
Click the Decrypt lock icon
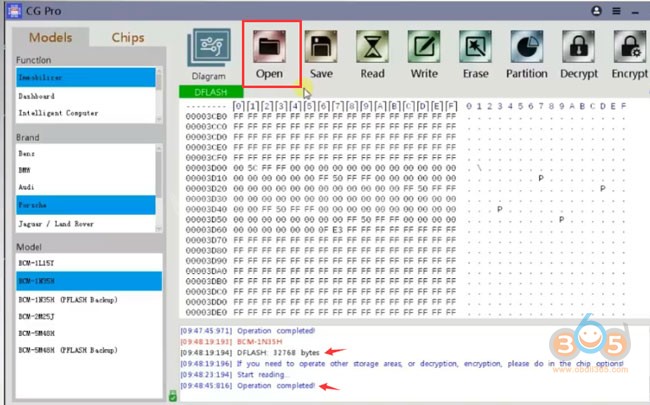click(578, 46)
